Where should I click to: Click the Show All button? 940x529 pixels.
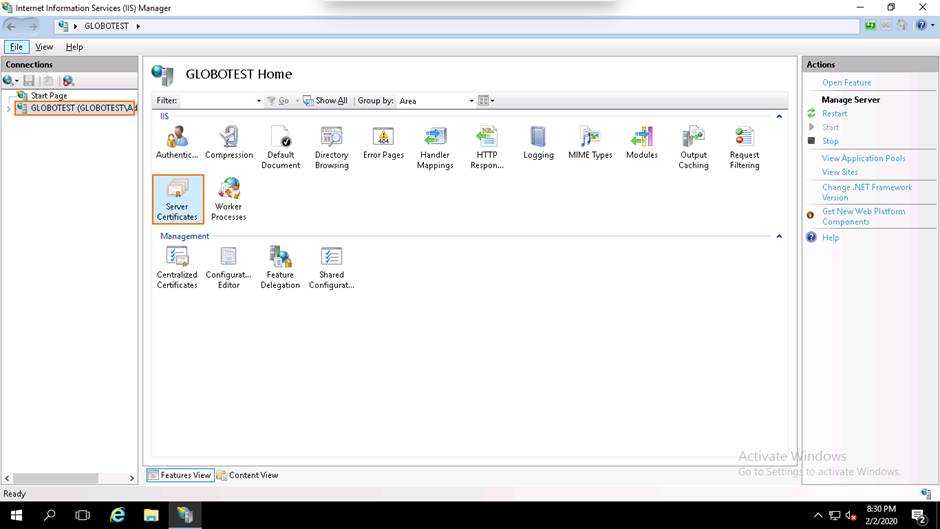click(326, 101)
